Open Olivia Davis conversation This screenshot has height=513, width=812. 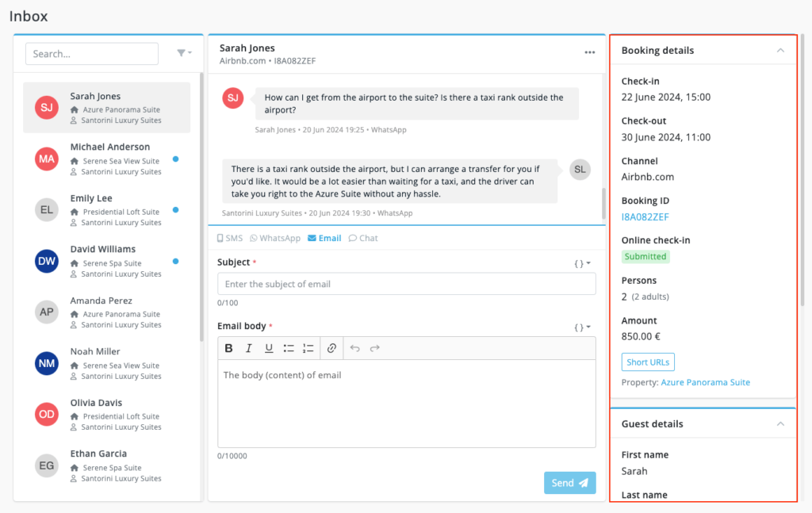coord(107,414)
